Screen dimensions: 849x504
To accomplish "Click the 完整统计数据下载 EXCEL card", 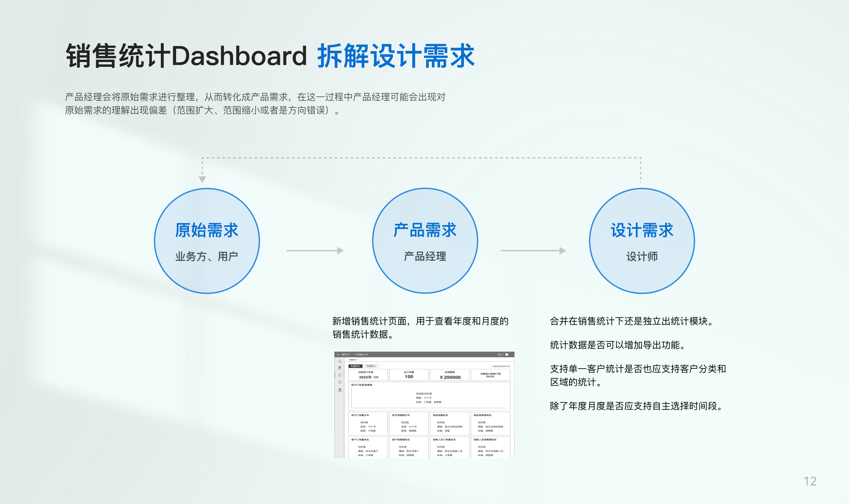I will tap(491, 375).
